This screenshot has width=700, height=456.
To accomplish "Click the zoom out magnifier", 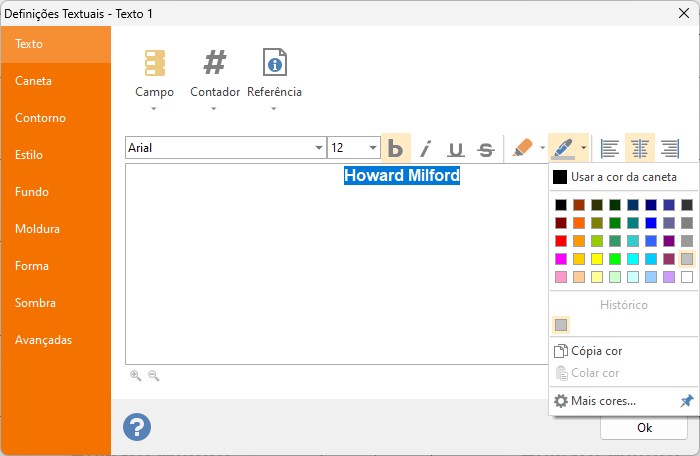I will tap(154, 376).
